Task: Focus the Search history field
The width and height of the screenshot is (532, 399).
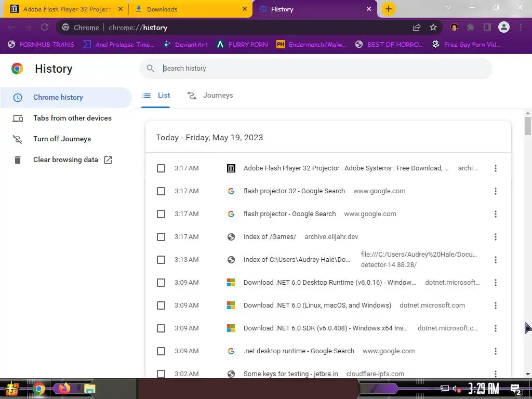Action: (315, 68)
